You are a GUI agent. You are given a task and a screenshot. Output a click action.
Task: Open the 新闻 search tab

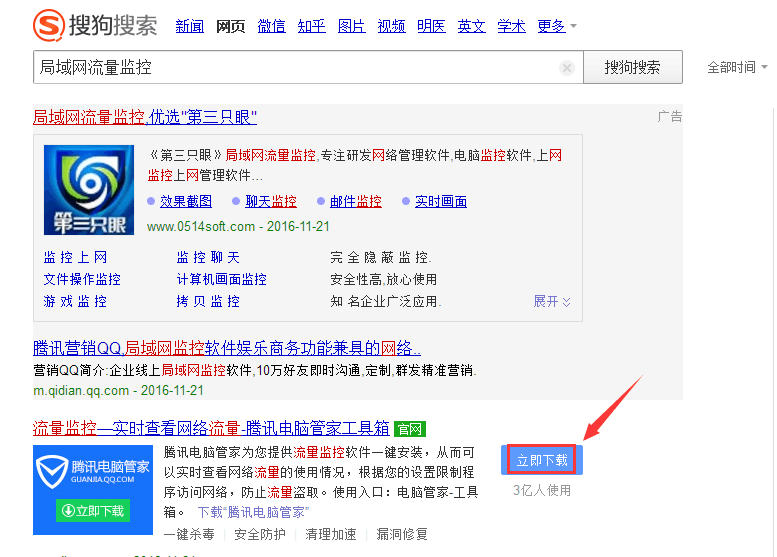click(190, 26)
